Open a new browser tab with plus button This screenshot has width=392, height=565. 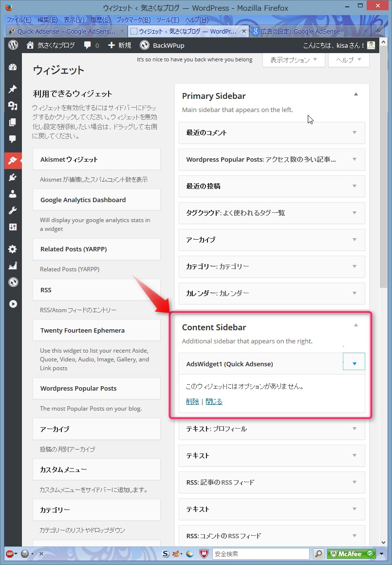(377, 31)
